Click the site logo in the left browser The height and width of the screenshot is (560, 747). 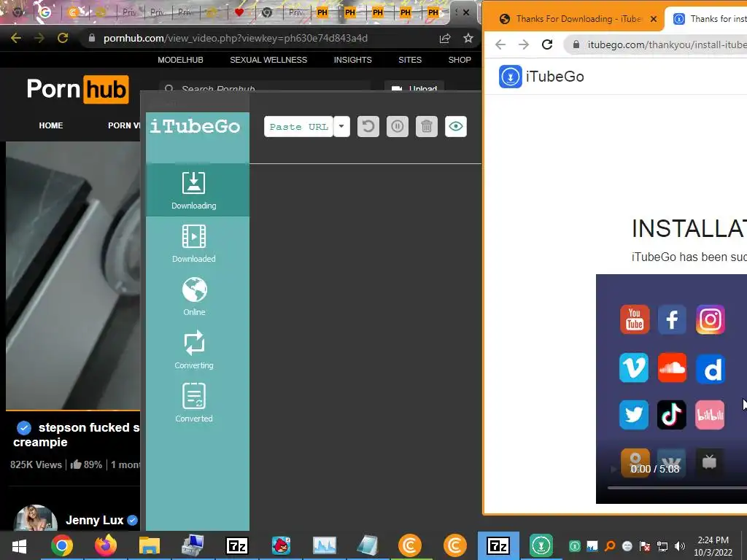pos(77,89)
